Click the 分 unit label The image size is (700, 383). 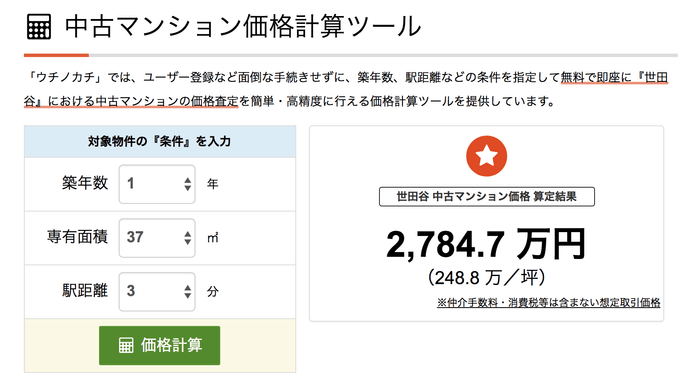click(x=212, y=291)
